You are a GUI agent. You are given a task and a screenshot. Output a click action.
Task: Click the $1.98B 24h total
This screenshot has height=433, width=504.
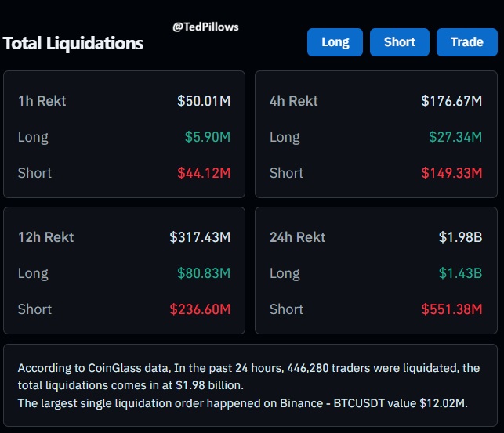point(460,237)
